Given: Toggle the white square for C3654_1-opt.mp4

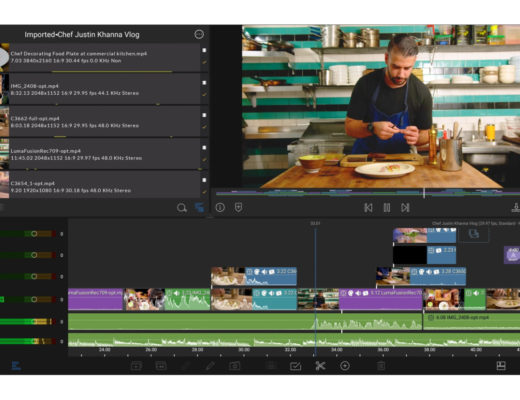Looking at the screenshot, I should click(204, 180).
